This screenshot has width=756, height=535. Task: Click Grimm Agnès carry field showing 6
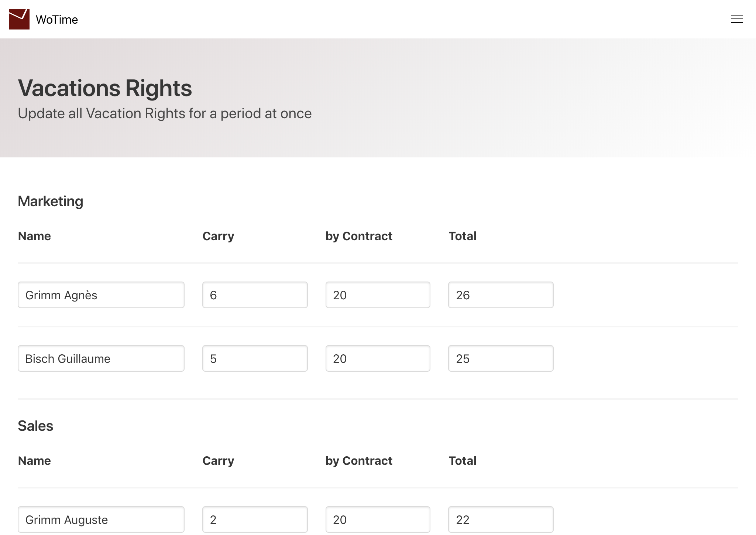[x=255, y=295]
